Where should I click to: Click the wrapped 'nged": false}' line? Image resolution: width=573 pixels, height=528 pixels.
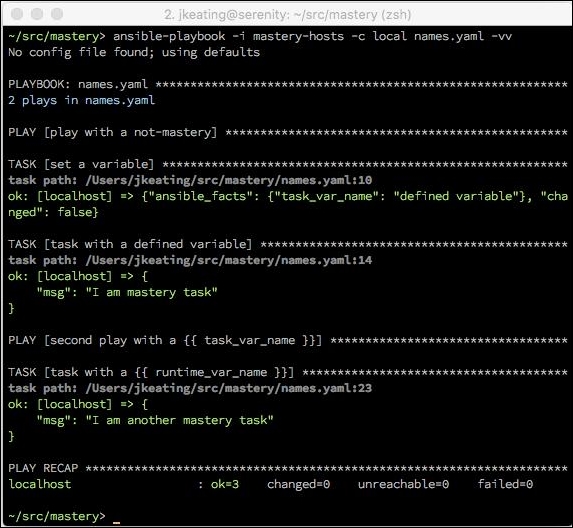53,212
